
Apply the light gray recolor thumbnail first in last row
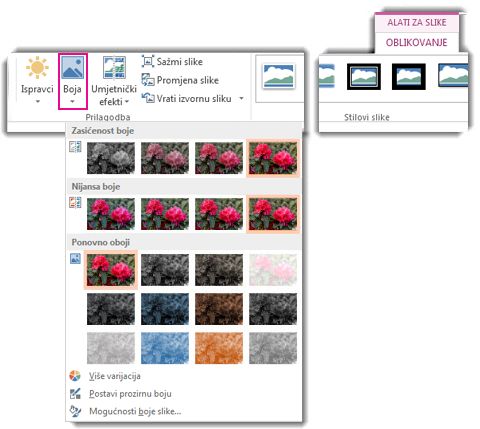pos(111,348)
